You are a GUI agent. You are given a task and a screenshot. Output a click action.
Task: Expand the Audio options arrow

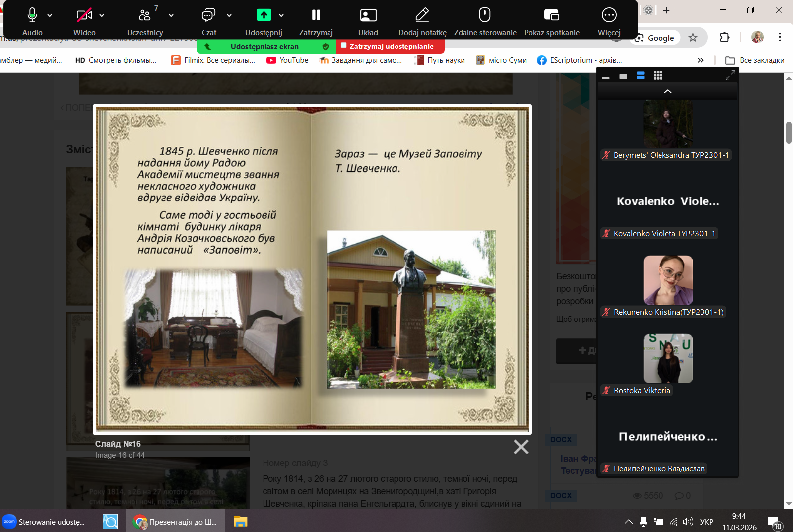pyautogui.click(x=50, y=16)
